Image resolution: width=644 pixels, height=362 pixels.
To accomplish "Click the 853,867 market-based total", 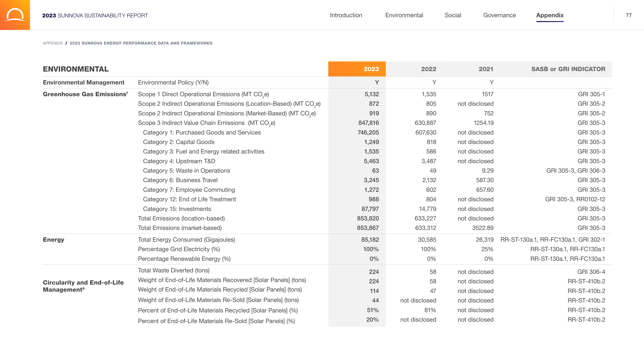I will [368, 228].
